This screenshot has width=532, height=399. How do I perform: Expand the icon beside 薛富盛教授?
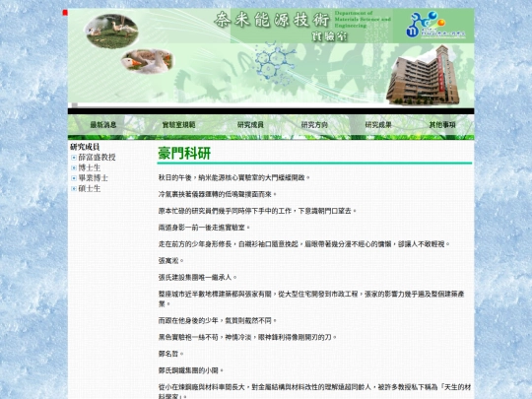(x=74, y=158)
